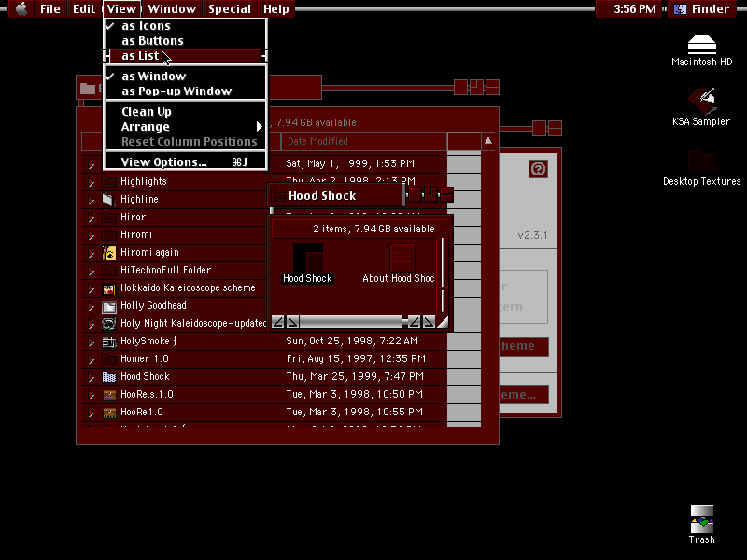The image size is (747, 560).
Task: Expand the HolySmoke ƒ row
Action: point(91,342)
